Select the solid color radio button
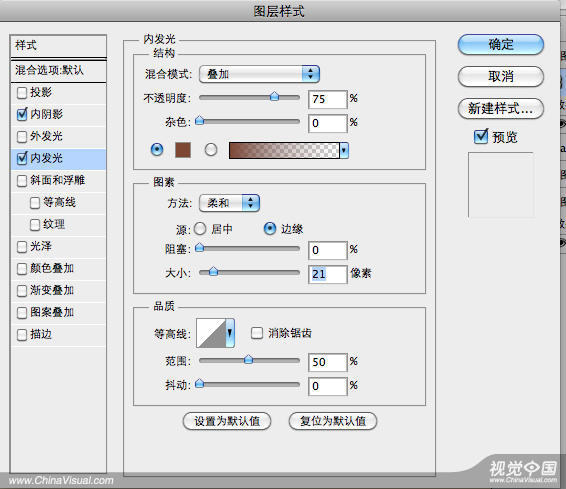566x489 pixels. [x=157, y=149]
